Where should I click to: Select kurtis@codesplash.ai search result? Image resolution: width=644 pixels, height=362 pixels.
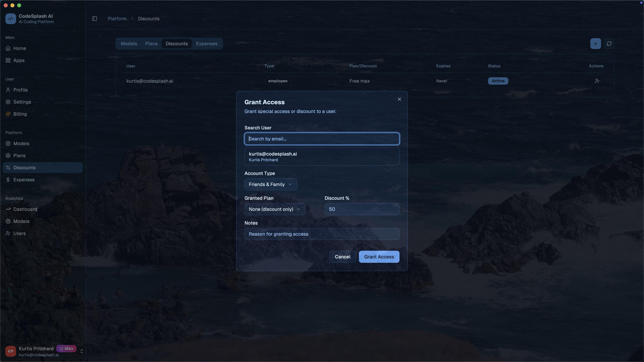coord(322,157)
